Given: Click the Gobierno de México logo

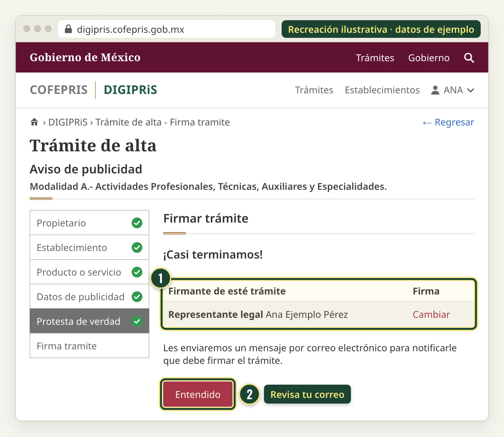Looking at the screenshot, I should tap(85, 57).
